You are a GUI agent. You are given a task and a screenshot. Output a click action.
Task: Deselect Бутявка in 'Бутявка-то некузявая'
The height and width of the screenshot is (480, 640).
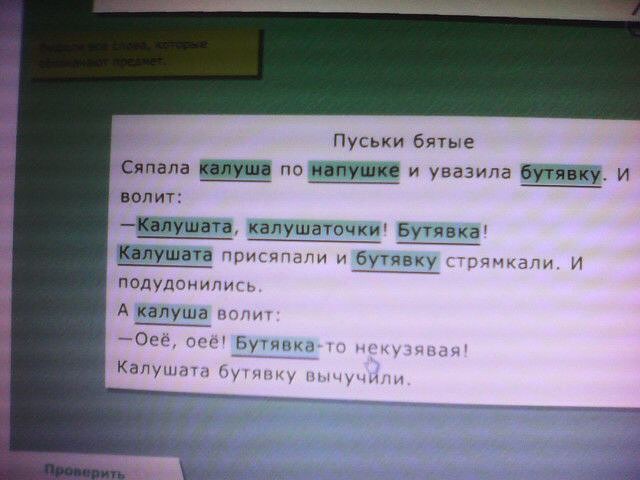pyautogui.click(x=275, y=345)
